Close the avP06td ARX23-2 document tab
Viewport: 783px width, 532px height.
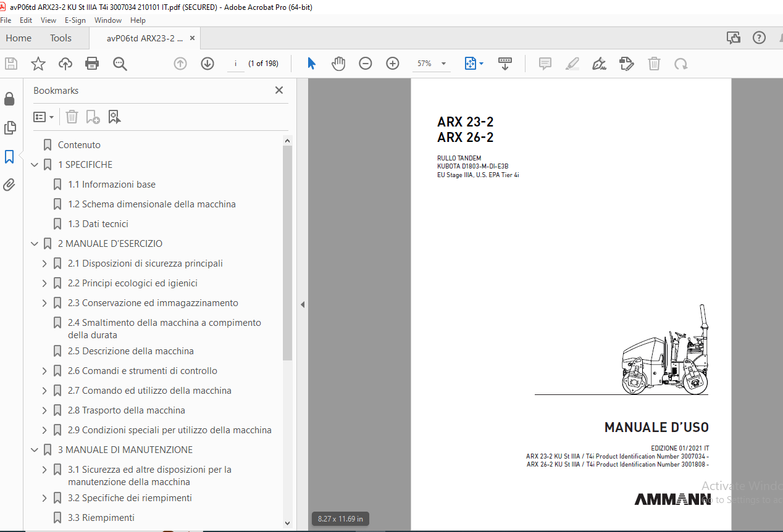tap(192, 38)
